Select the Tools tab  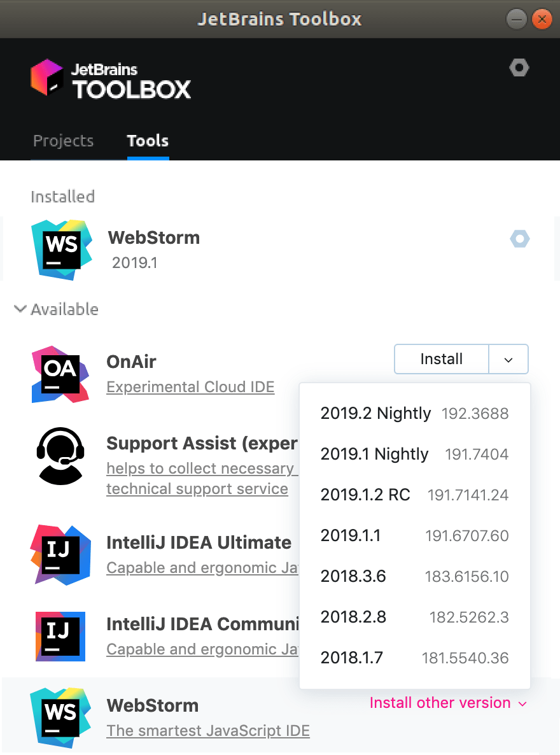pyautogui.click(x=148, y=141)
